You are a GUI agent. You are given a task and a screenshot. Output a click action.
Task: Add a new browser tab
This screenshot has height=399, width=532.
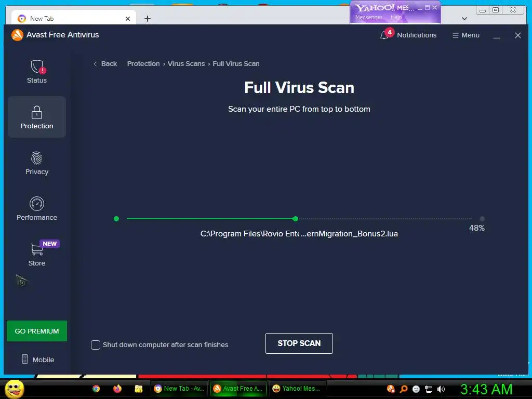tap(147, 19)
